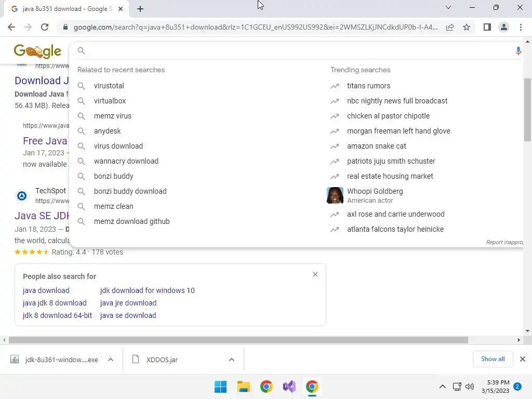Reload the current page
Viewport: 532px width, 399px height.
click(45, 27)
